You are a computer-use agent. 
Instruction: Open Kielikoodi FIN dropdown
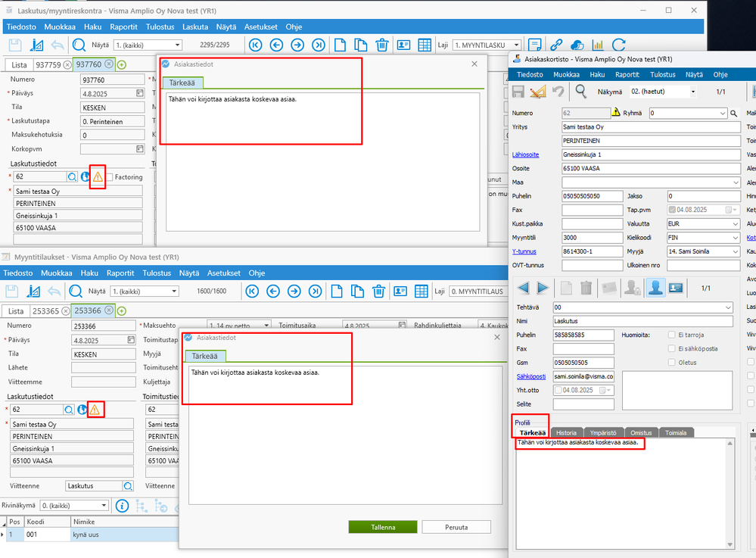pyautogui.click(x=736, y=238)
